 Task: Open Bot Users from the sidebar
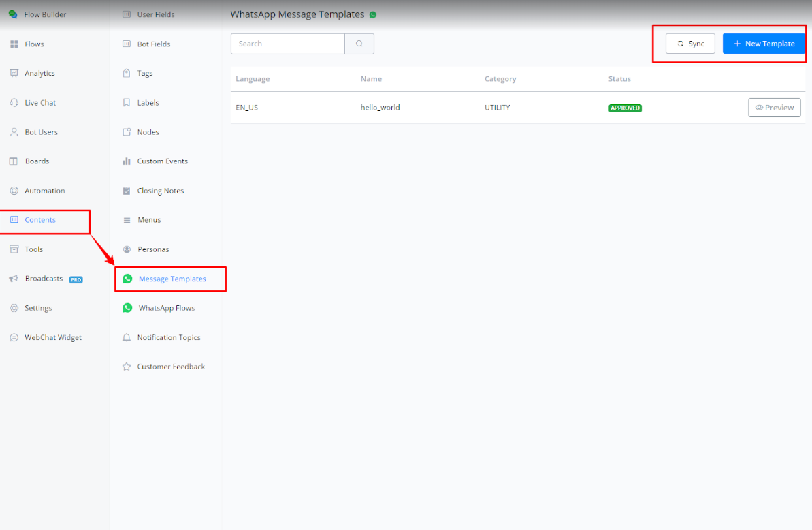pyautogui.click(x=41, y=132)
